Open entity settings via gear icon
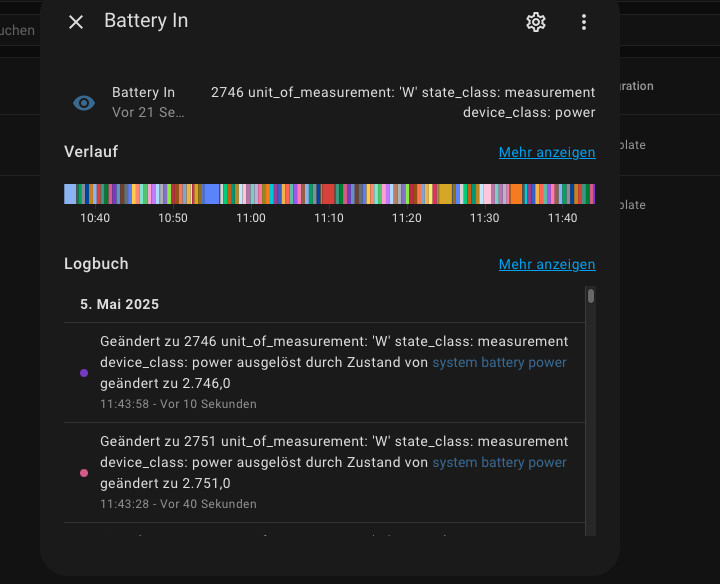Image resolution: width=720 pixels, height=584 pixels. click(536, 22)
